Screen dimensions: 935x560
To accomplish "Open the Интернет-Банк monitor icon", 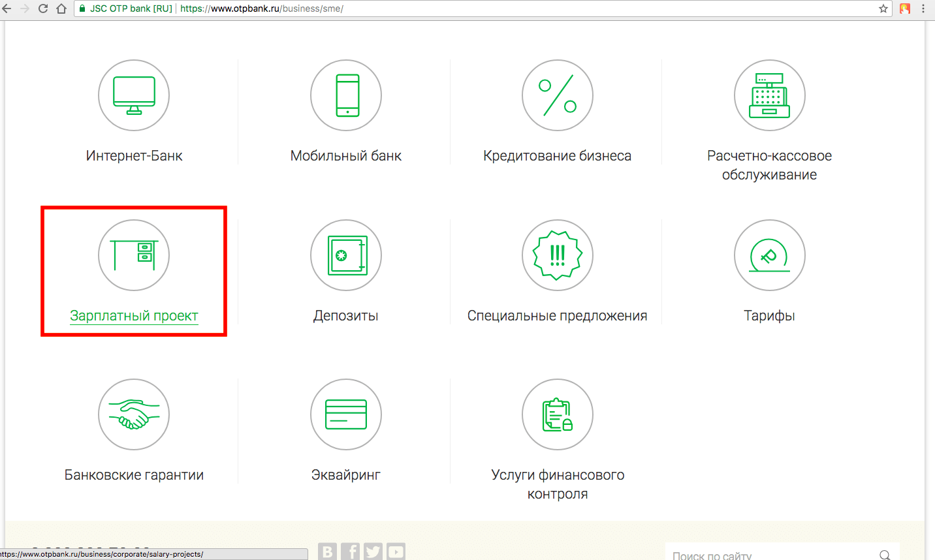I will tap(134, 95).
